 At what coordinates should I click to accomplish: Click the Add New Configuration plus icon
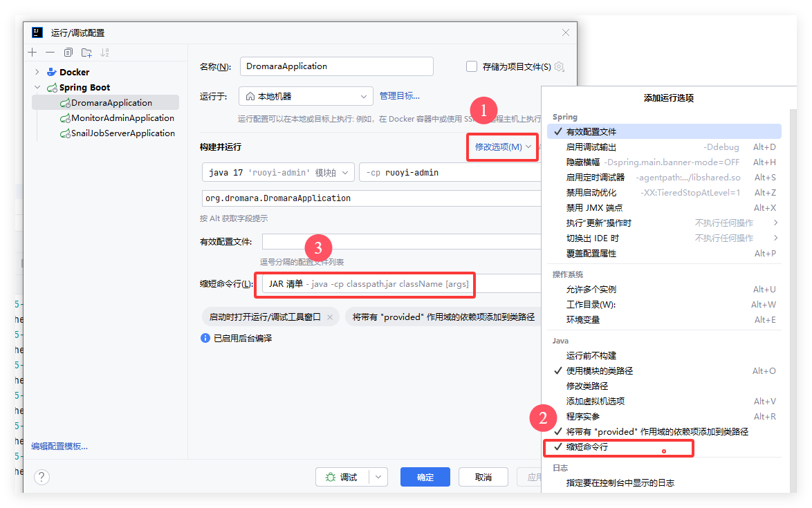[x=33, y=53]
